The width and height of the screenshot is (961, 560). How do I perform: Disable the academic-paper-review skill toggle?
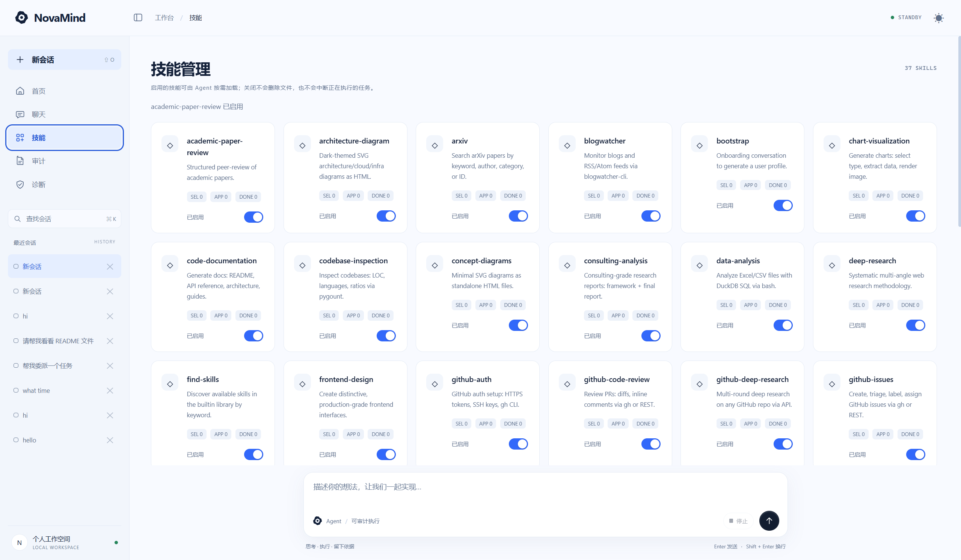click(x=253, y=217)
